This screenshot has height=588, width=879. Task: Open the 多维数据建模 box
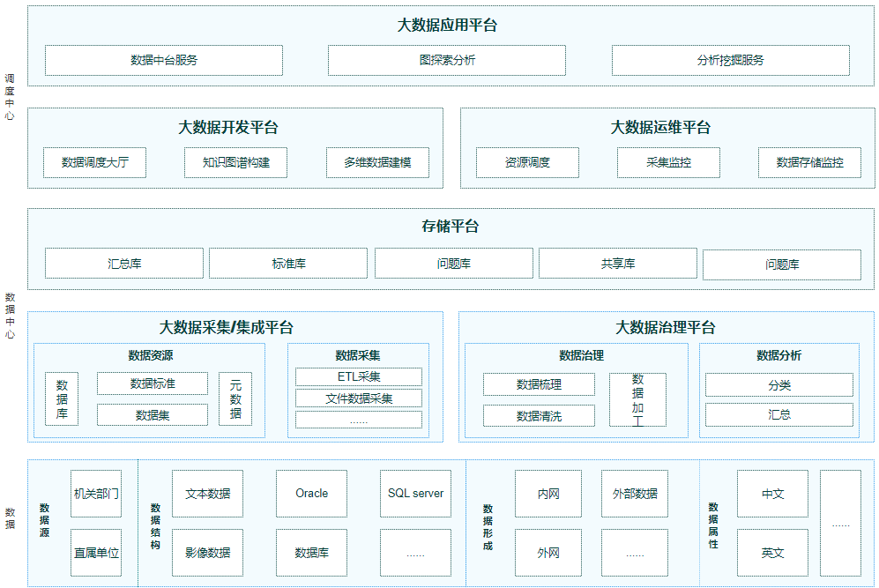pyautogui.click(x=376, y=162)
